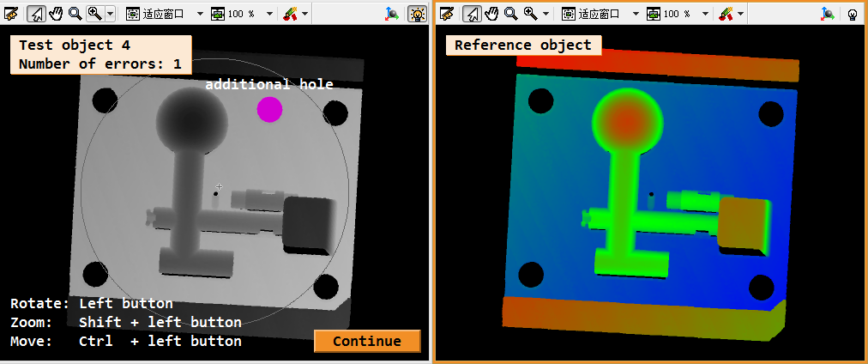Click the zoom-in tool in Test object window

click(94, 13)
